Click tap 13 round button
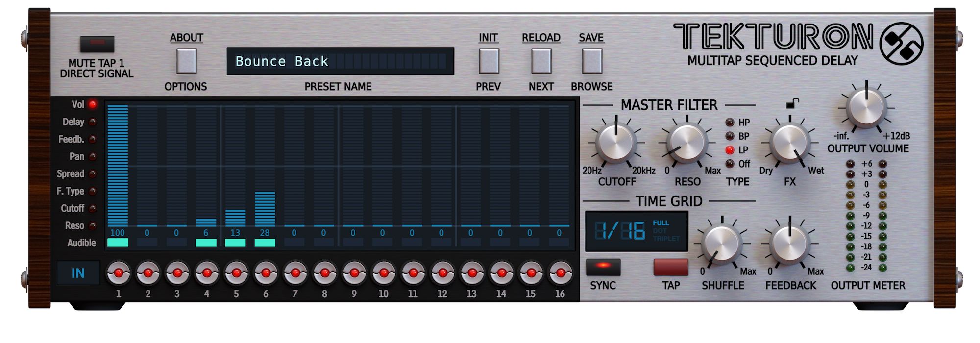 pyautogui.click(x=472, y=272)
